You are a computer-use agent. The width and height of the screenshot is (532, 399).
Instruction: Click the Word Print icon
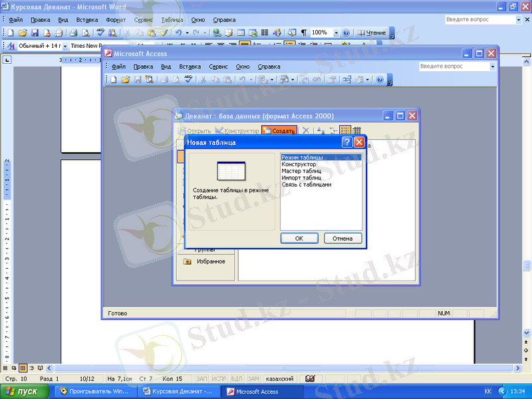click(x=74, y=33)
